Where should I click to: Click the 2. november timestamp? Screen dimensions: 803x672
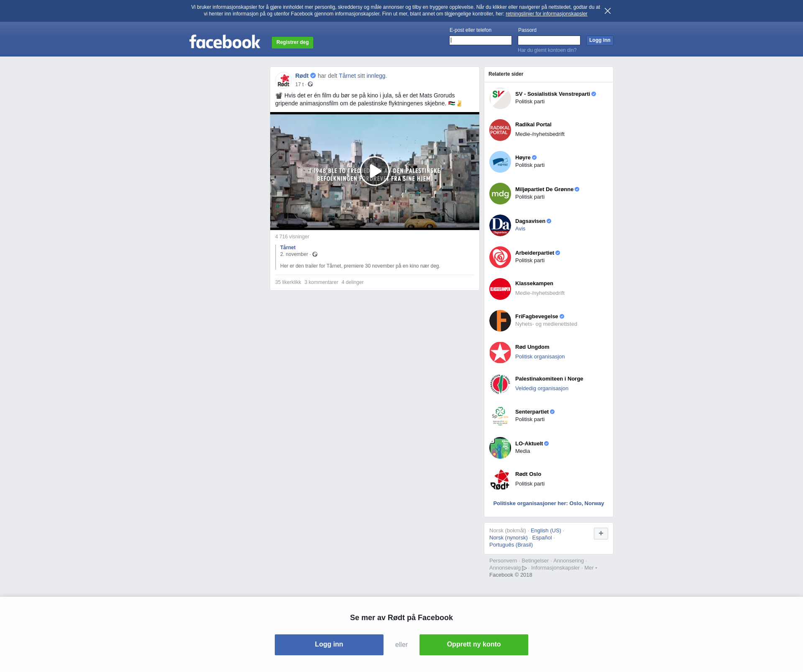(x=294, y=254)
